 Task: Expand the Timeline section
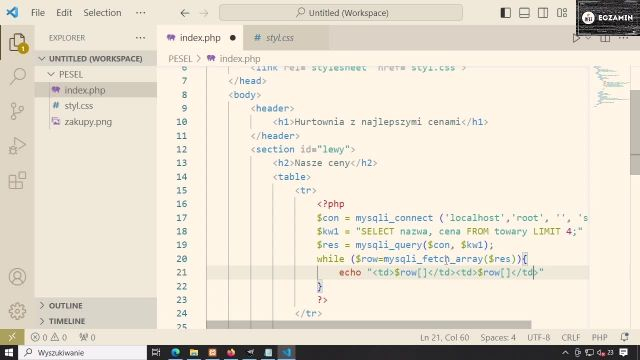[x=96, y=321]
